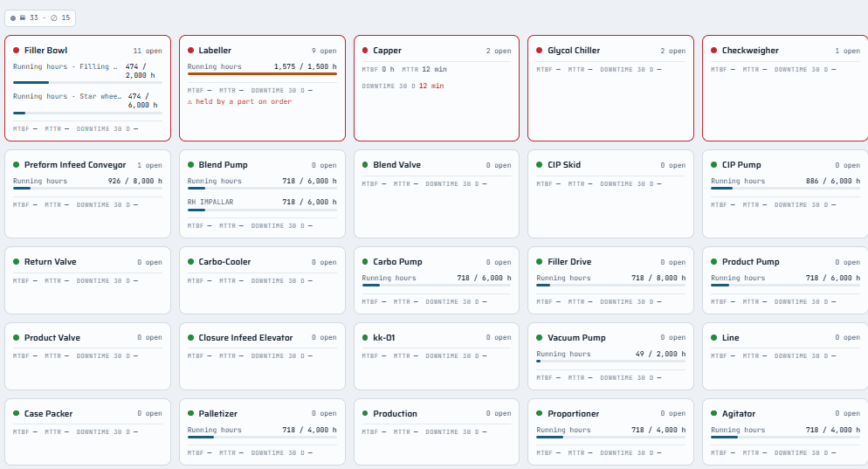Click 'Running hours' label on Carbo Pump
The image size is (868, 469).
389,278
